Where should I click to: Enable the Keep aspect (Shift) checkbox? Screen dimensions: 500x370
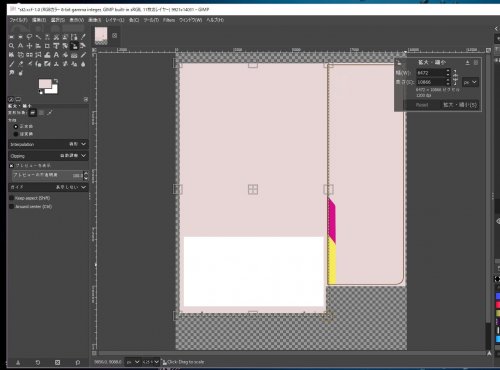11,198
